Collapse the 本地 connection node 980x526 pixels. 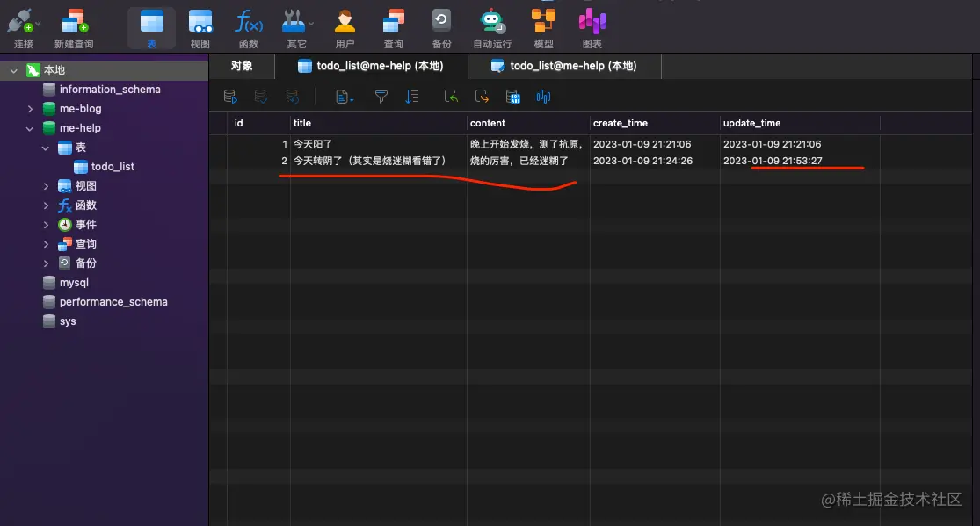14,70
